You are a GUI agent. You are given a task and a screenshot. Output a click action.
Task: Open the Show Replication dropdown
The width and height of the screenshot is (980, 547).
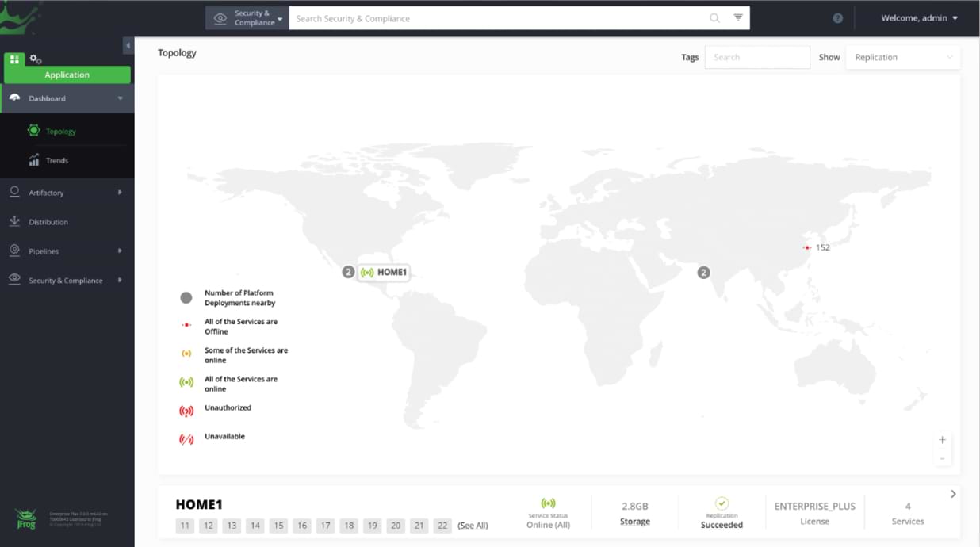click(x=902, y=57)
